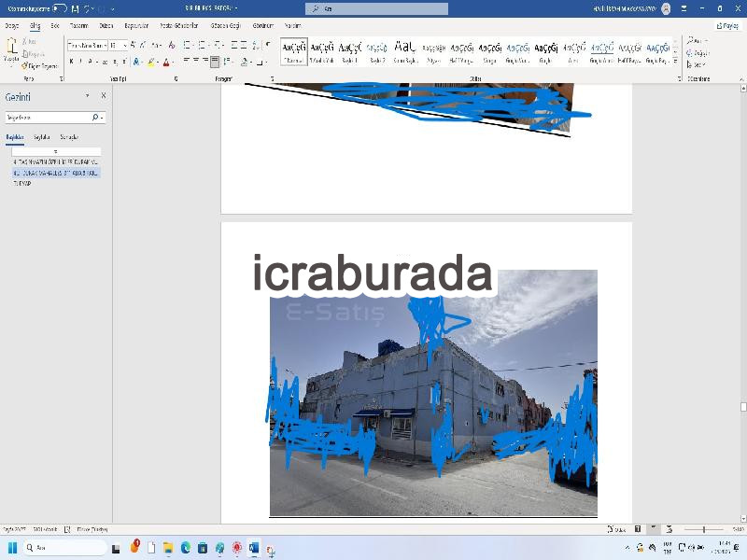Increase font size with grow-font icon
This screenshot has width=747, height=560.
pos(133,45)
